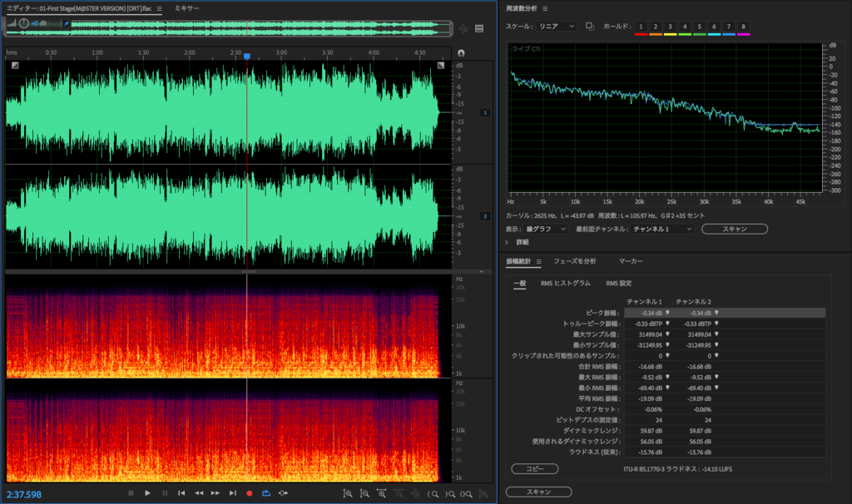Toggle hold button 2
852x504 pixels.
[656, 27]
